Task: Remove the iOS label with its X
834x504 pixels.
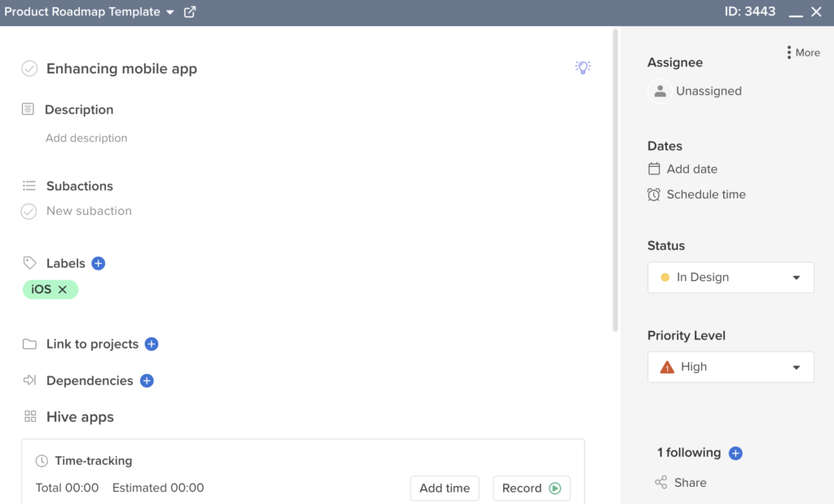Action: (62, 289)
